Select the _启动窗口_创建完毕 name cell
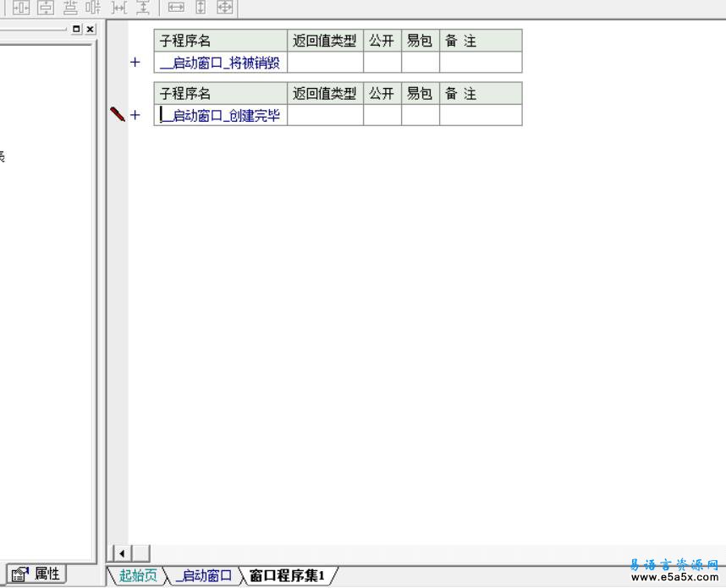Viewport: 726px width, 588px height. click(x=221, y=115)
